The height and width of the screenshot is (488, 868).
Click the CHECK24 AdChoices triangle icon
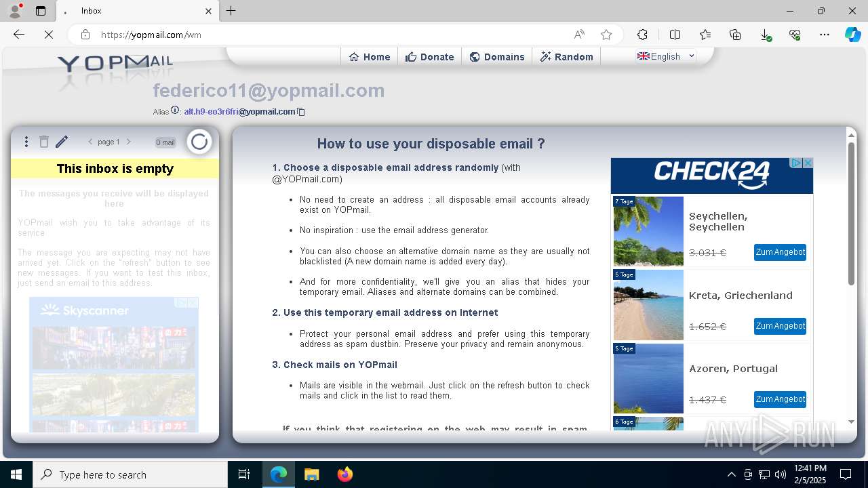point(797,163)
